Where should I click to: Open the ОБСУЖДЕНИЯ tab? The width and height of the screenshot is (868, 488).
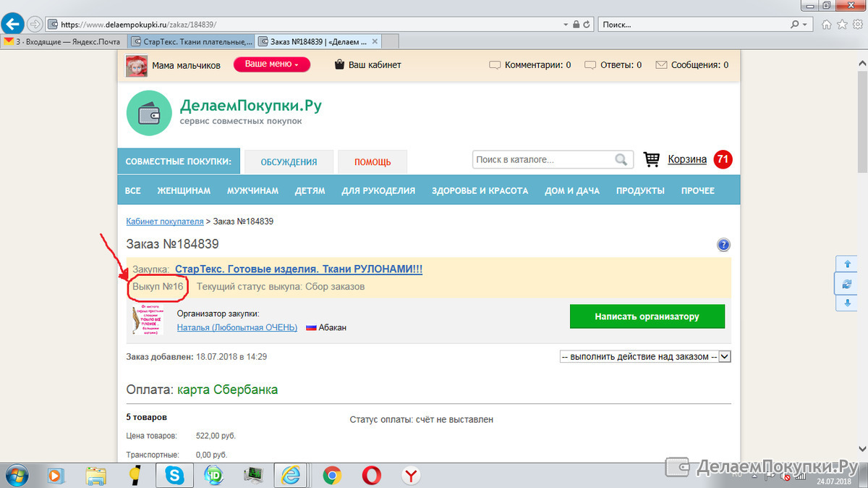(289, 162)
